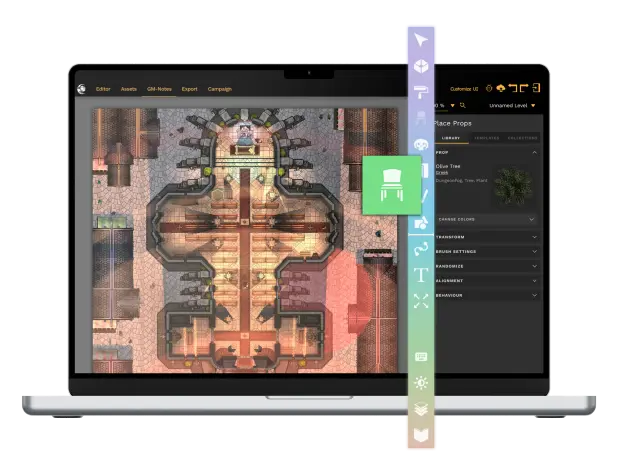Click the Customize UI button
Screen dimensions: 618x464
click(x=464, y=89)
